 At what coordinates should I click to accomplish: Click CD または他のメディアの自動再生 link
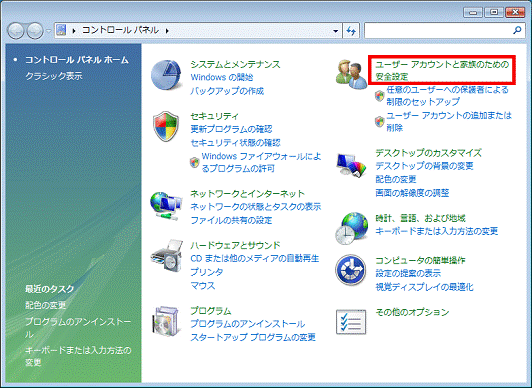click(x=255, y=258)
